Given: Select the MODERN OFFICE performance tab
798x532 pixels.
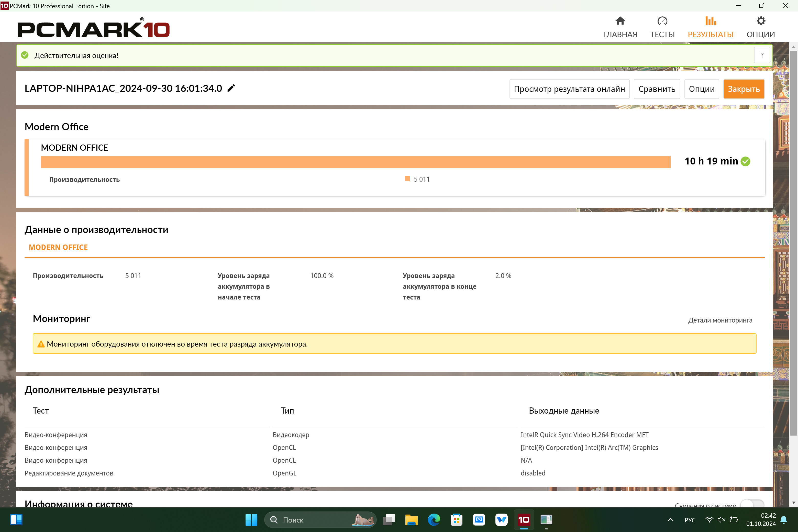Looking at the screenshot, I should pos(58,247).
